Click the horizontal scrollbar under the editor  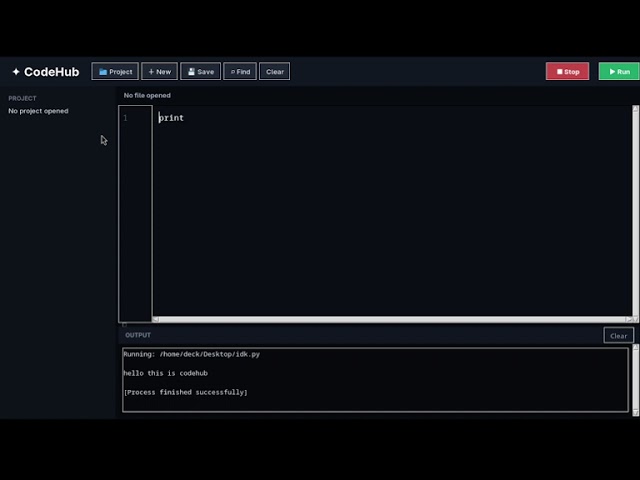pyautogui.click(x=392, y=320)
